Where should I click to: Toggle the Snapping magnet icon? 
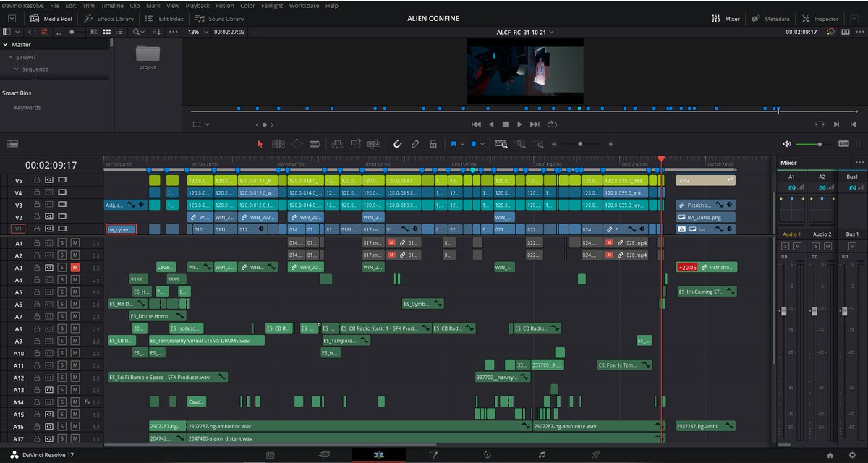click(397, 144)
